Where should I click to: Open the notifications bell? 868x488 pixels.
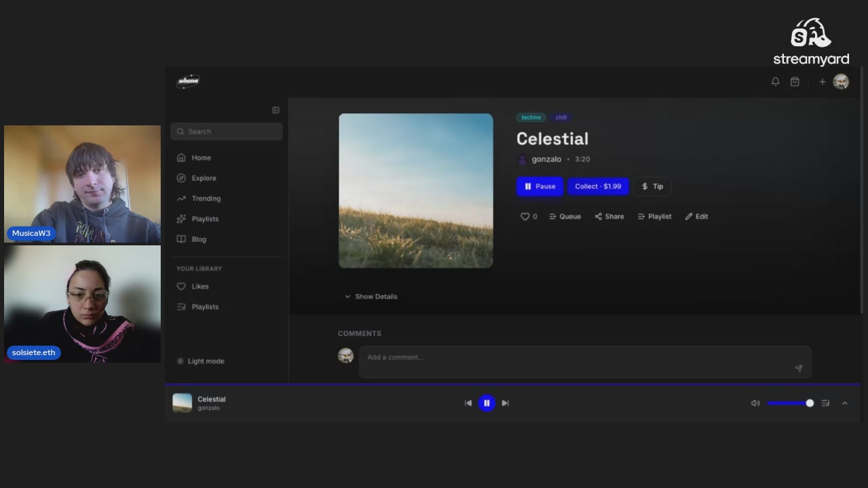pos(775,81)
